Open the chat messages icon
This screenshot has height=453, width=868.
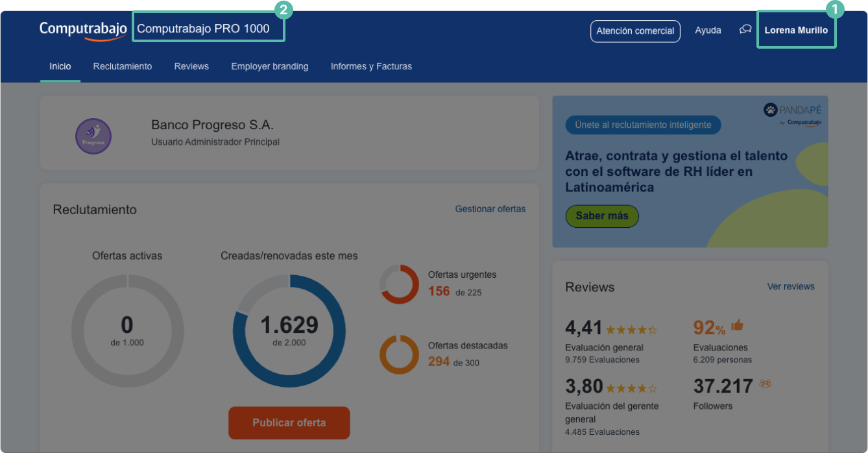745,30
